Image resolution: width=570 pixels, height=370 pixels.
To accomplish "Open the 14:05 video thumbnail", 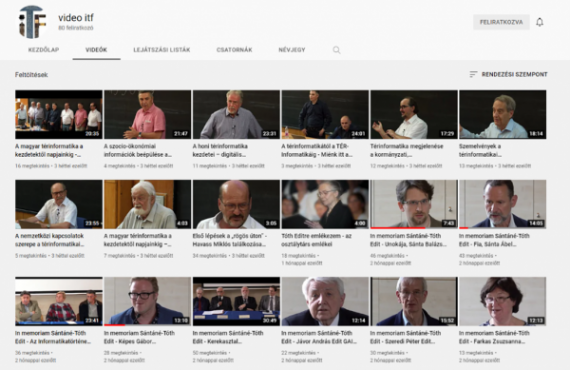I will click(x=503, y=204).
